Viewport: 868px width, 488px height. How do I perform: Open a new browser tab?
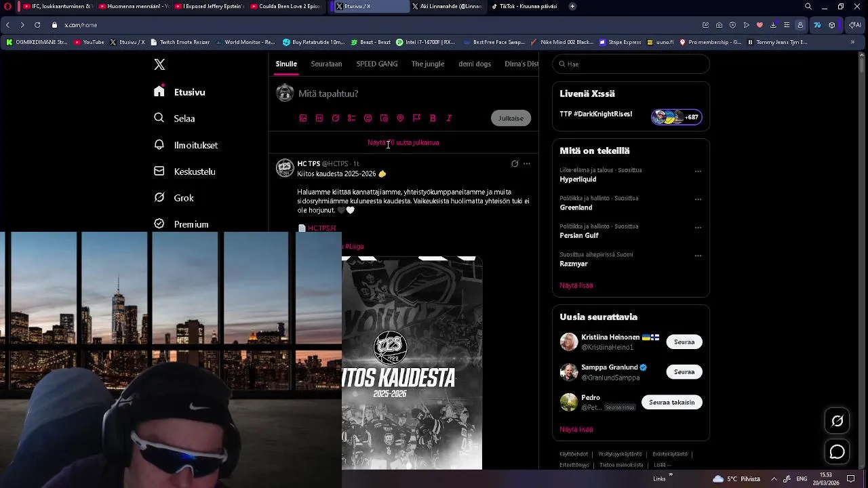tap(572, 6)
